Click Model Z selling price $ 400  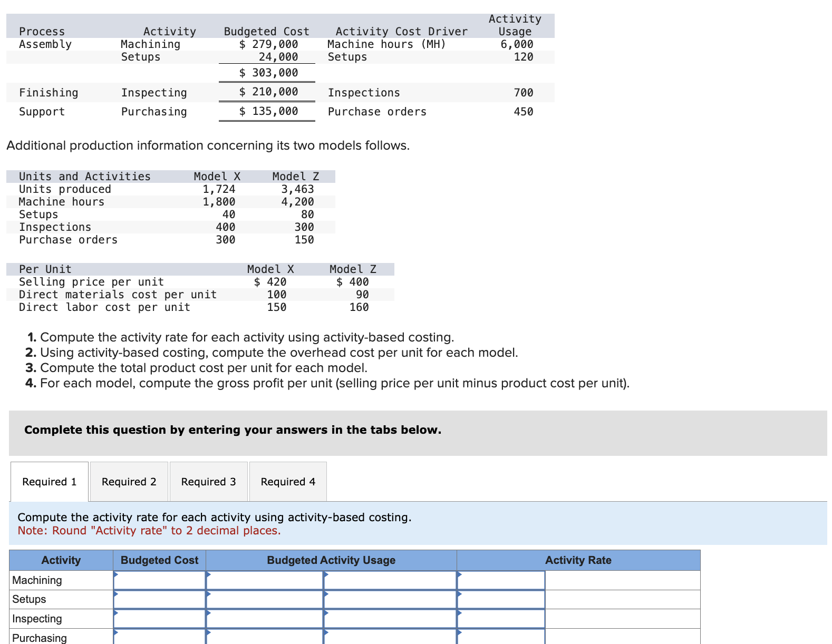[353, 282]
